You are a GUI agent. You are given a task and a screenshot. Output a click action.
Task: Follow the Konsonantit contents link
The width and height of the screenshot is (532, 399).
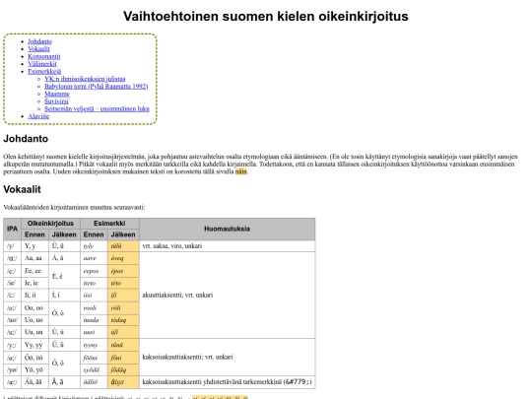[44, 56]
